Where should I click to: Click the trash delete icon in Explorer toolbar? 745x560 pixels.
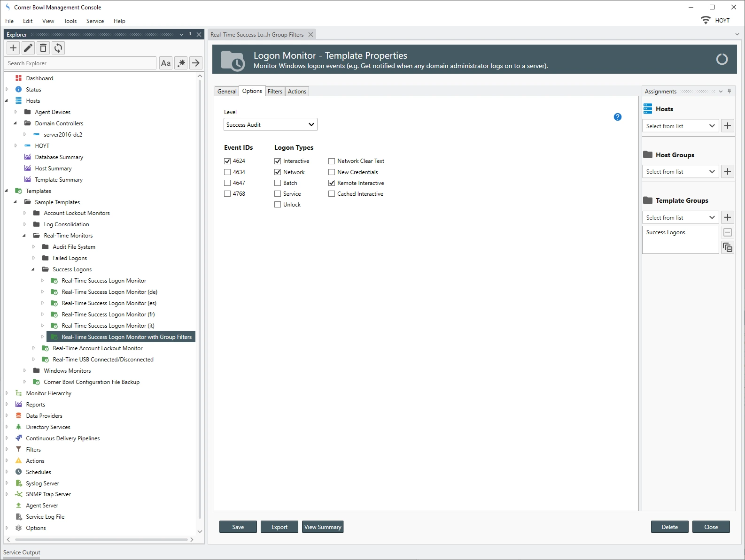click(43, 48)
